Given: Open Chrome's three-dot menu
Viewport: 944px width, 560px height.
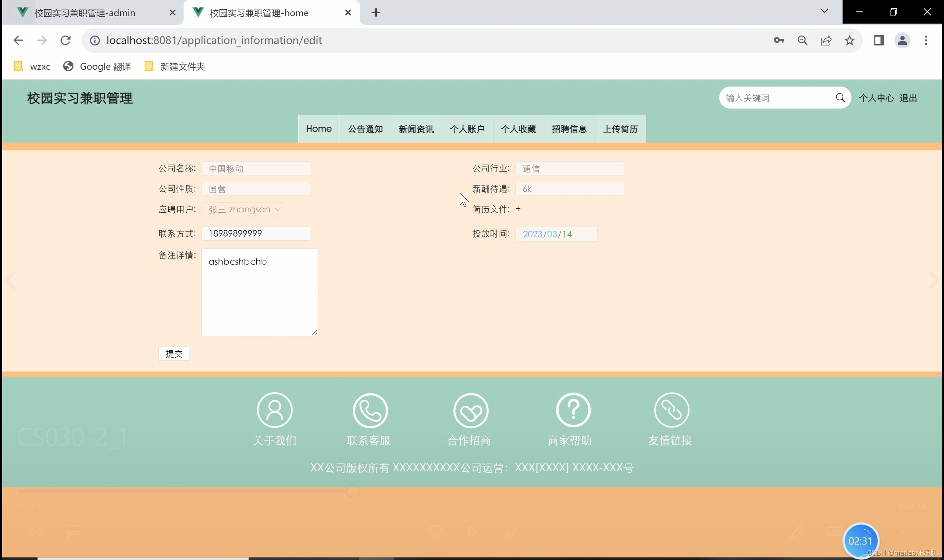Looking at the screenshot, I should [x=926, y=41].
